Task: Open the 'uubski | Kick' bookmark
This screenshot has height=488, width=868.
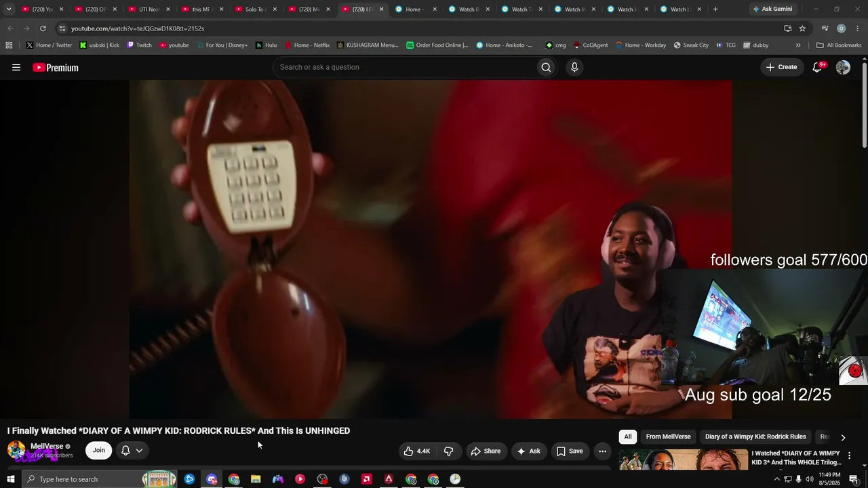Action: pyautogui.click(x=100, y=45)
